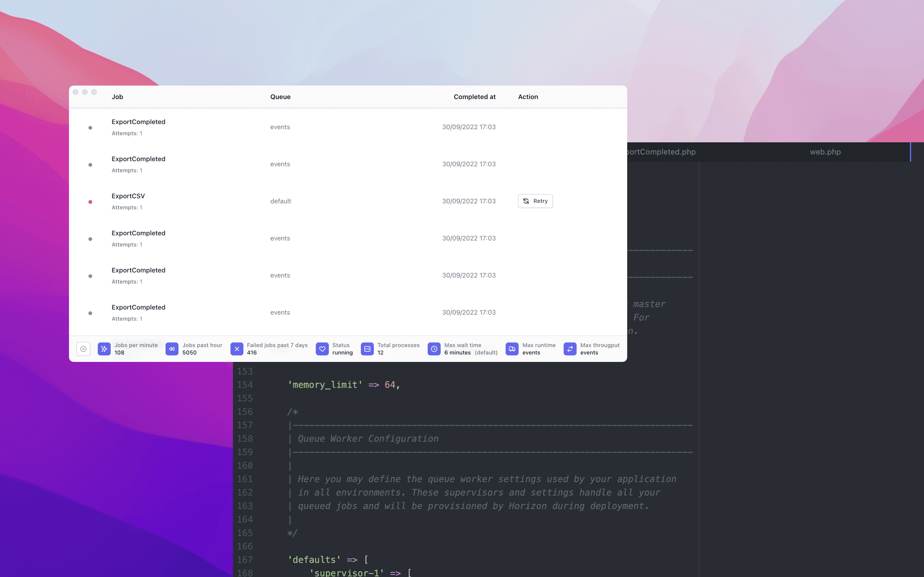Screen dimensions: 924x577
Task: Click the Status heart icon
Action: pos(322,349)
